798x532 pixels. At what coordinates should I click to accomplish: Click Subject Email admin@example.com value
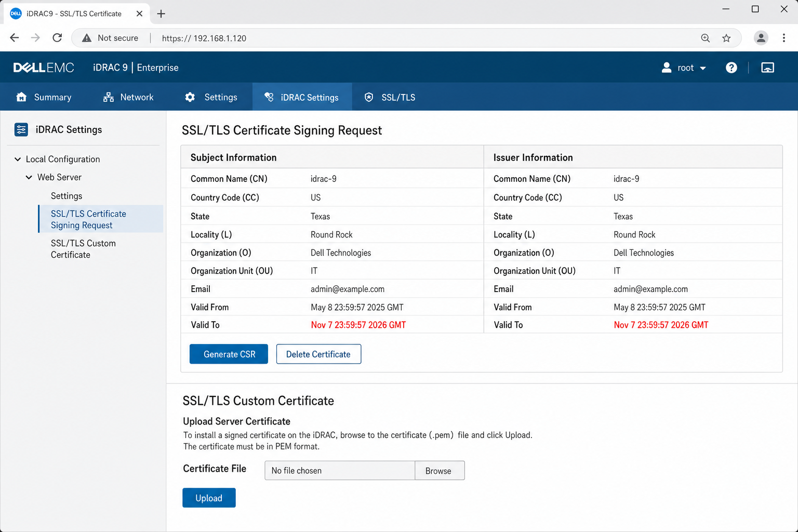click(x=348, y=289)
